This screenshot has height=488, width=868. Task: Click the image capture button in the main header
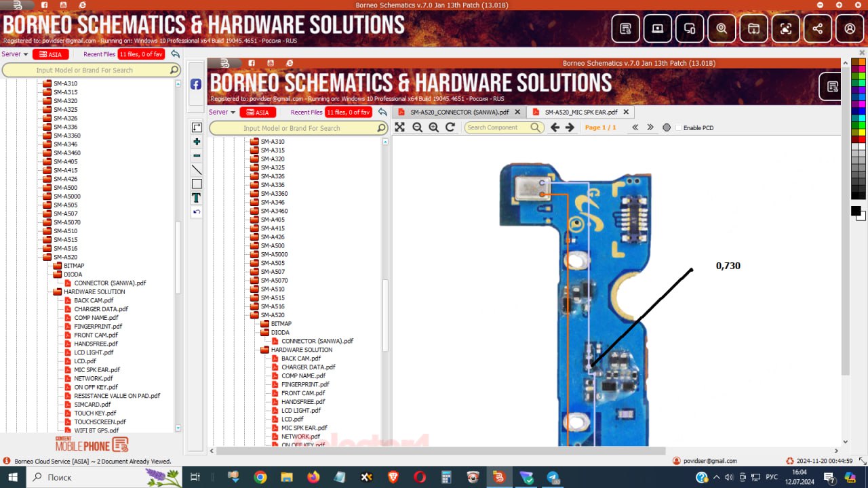pyautogui.click(x=785, y=28)
